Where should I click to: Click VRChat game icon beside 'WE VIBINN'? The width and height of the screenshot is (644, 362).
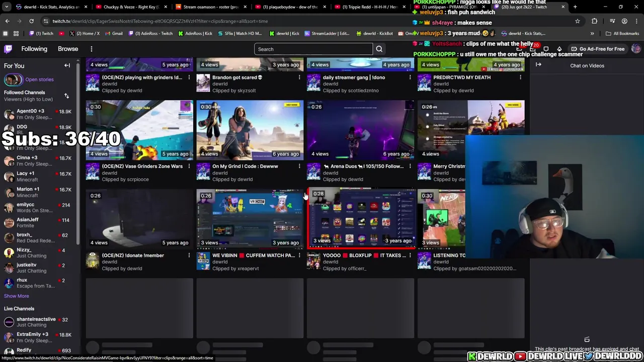pos(203,261)
